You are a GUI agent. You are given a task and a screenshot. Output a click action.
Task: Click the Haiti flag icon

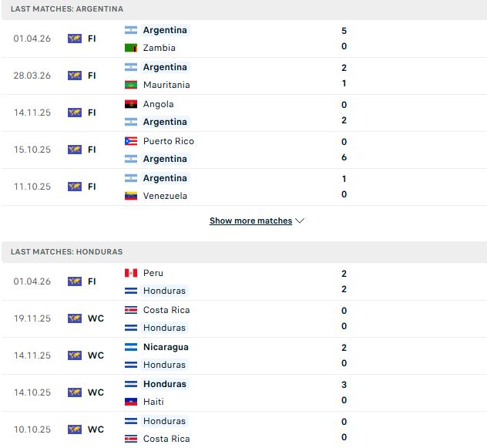coord(131,402)
